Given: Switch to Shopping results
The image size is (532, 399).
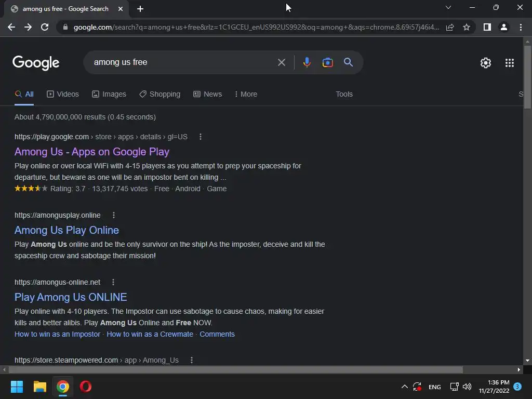Looking at the screenshot, I should pos(160,95).
